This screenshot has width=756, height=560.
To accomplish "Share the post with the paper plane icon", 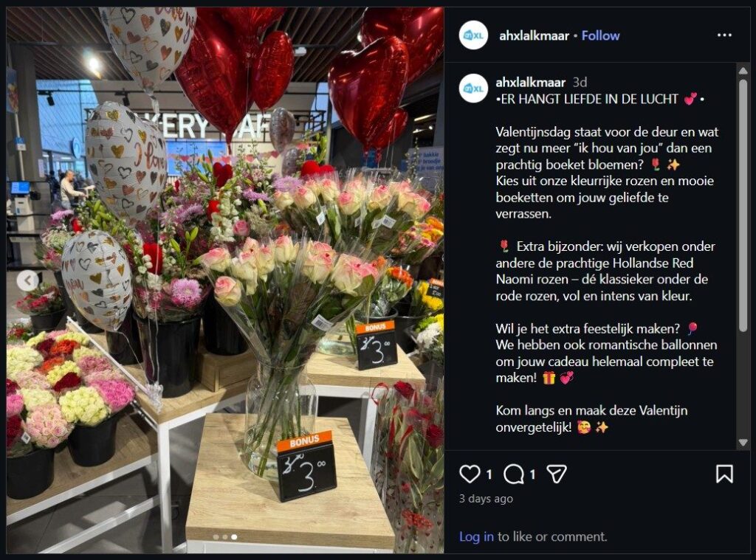I will (557, 474).
